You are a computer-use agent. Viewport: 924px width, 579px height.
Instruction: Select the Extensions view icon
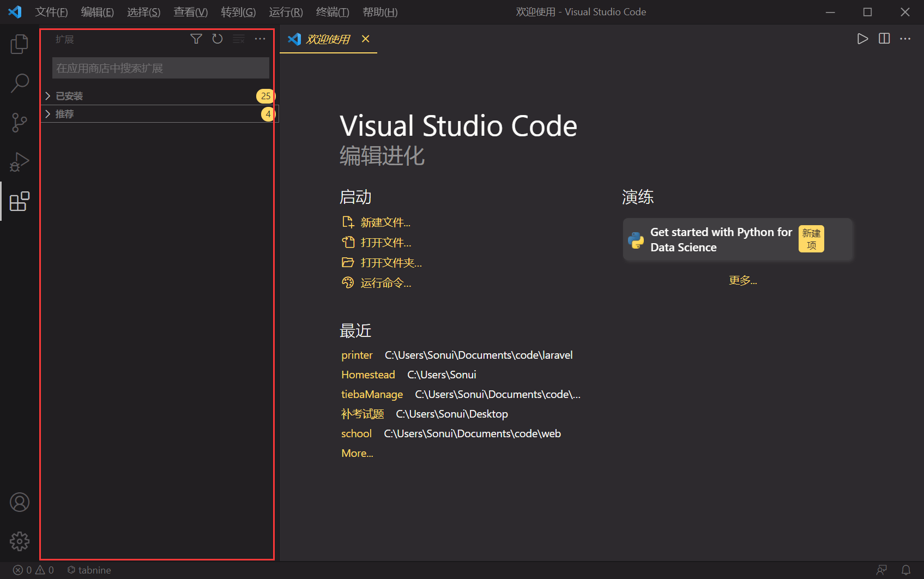pos(20,201)
